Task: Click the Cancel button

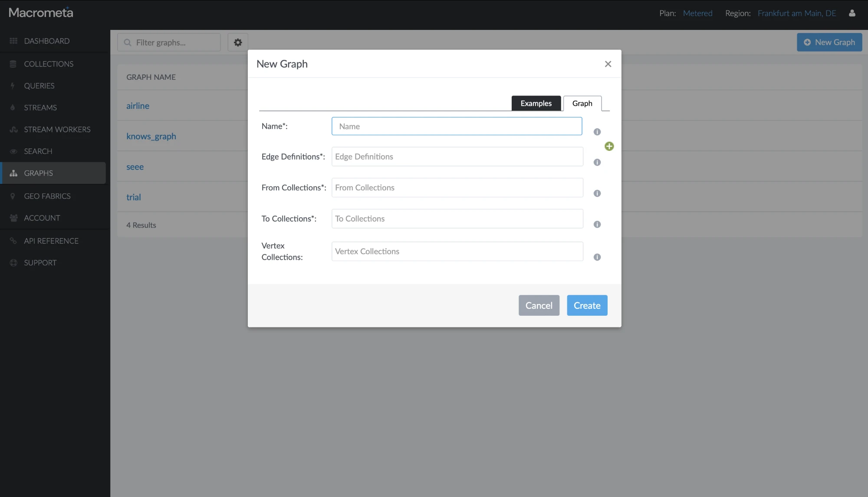Action: [x=539, y=305]
